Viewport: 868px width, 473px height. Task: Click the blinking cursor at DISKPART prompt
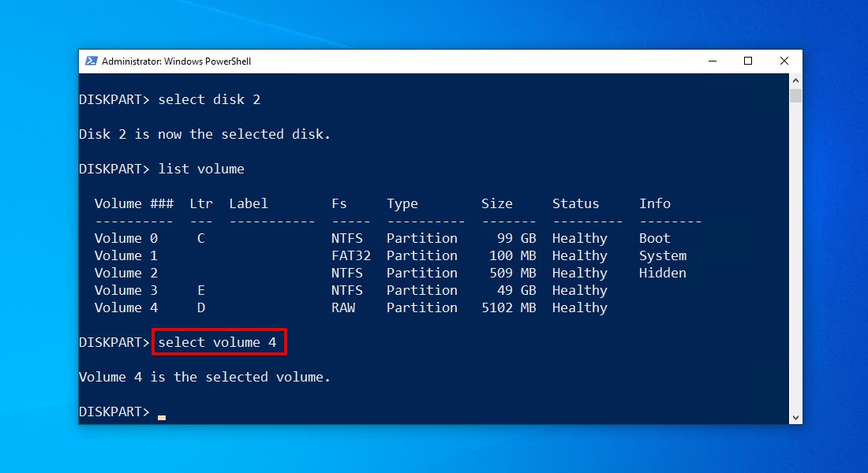click(162, 418)
